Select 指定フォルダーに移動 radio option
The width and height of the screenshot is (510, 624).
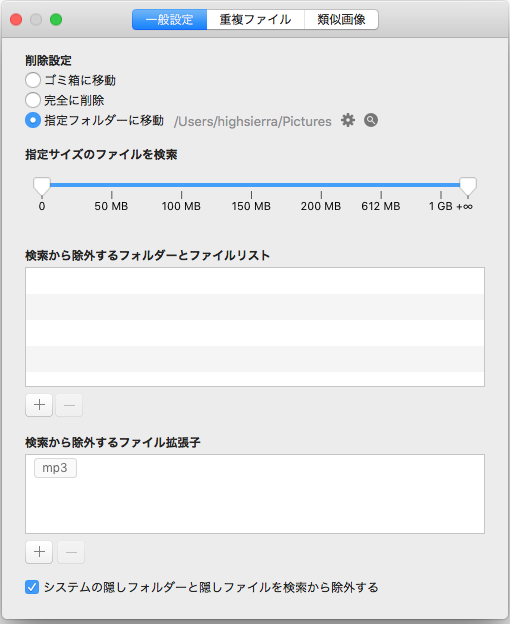pyautogui.click(x=33, y=120)
